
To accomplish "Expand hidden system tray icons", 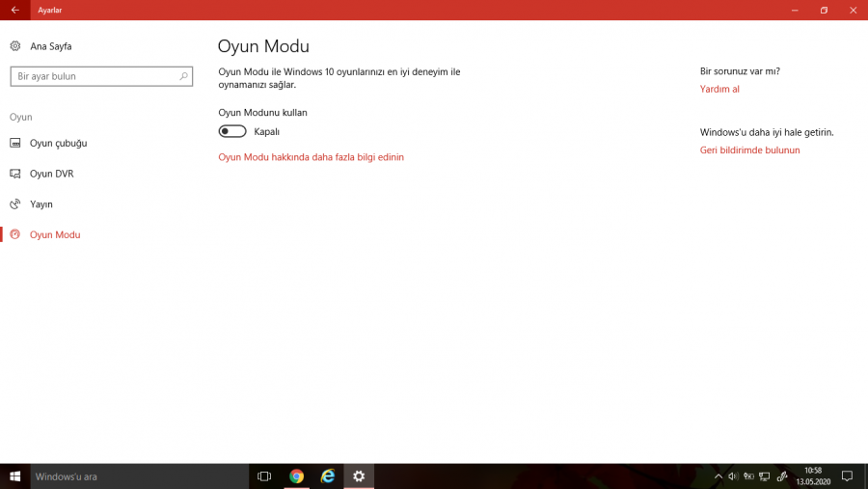I will tap(718, 476).
